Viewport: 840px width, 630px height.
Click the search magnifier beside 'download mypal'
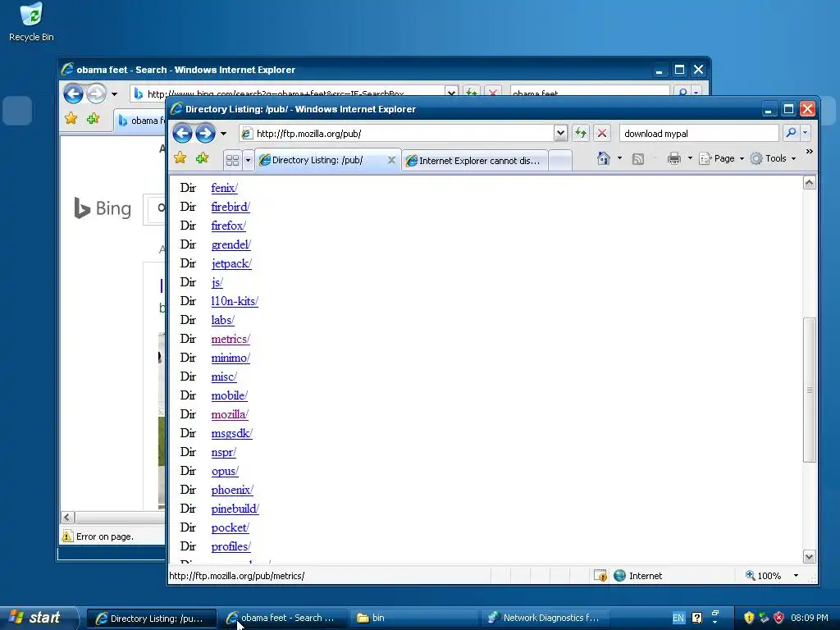(x=791, y=133)
